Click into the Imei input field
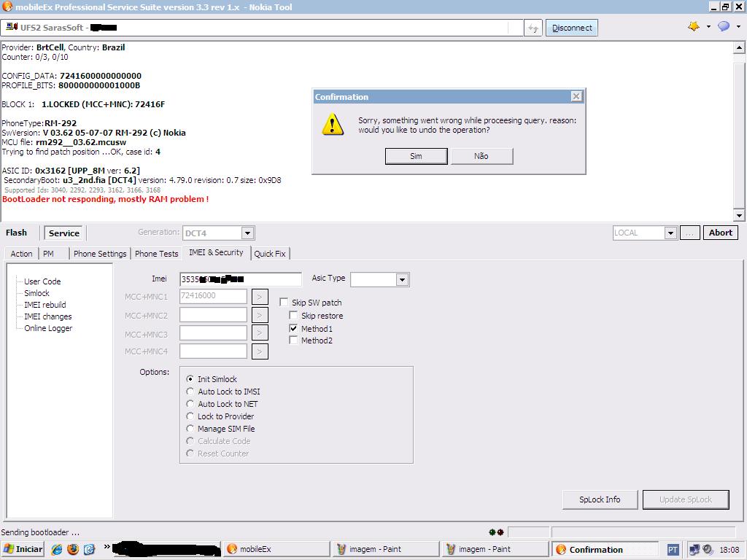 pos(240,279)
